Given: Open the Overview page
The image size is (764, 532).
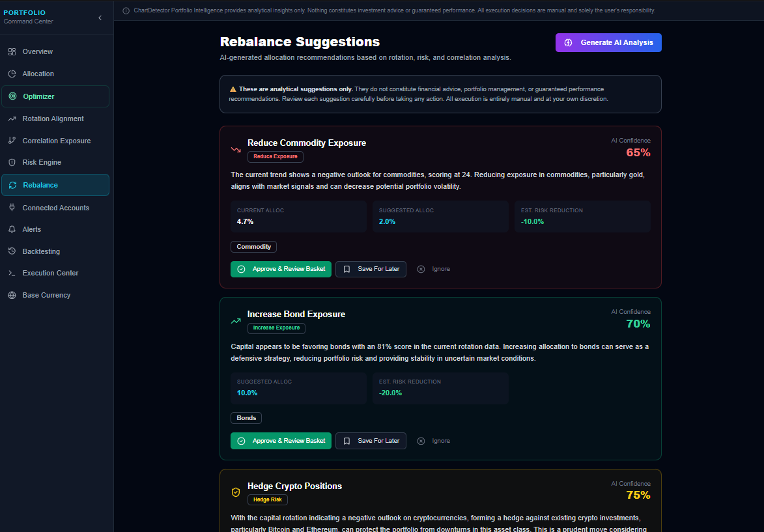Looking at the screenshot, I should click(55, 51).
